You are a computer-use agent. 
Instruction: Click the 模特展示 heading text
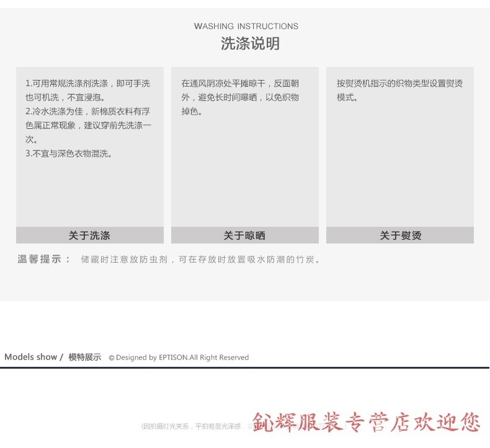[x=85, y=357]
